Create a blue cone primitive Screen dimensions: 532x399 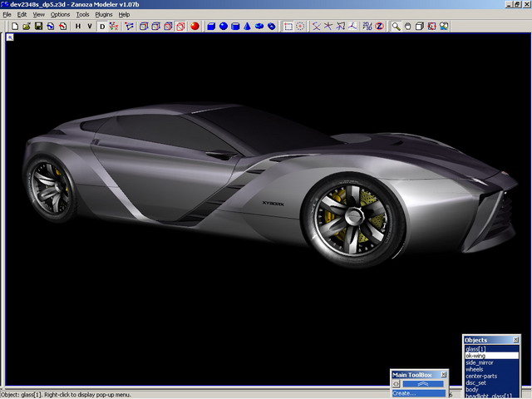pyautogui.click(x=247, y=26)
